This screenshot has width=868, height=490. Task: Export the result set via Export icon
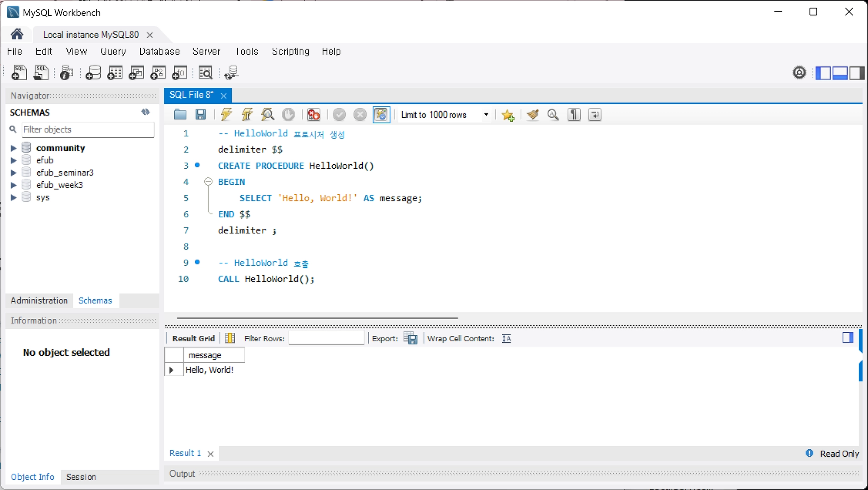point(410,338)
